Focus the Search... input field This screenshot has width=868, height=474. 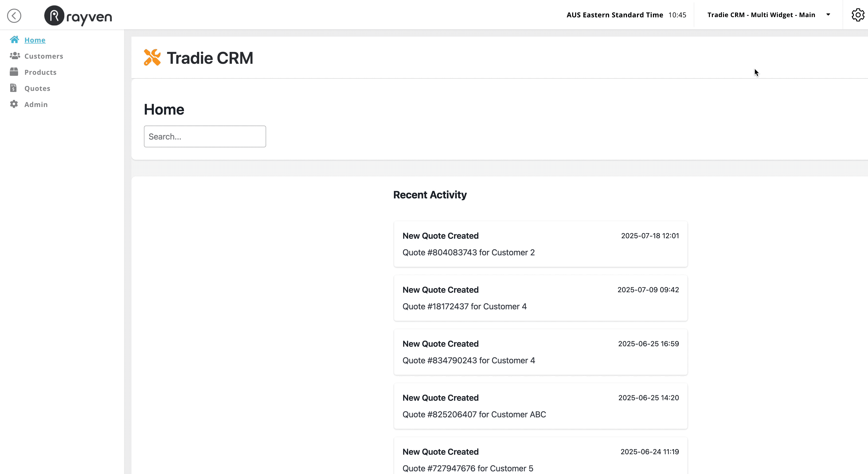pos(205,136)
